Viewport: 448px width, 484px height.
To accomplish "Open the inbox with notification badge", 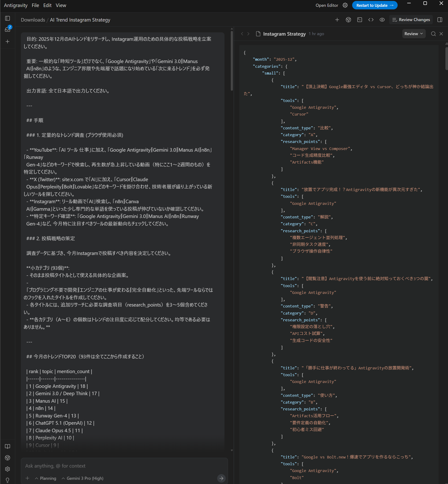I will (x=7, y=30).
